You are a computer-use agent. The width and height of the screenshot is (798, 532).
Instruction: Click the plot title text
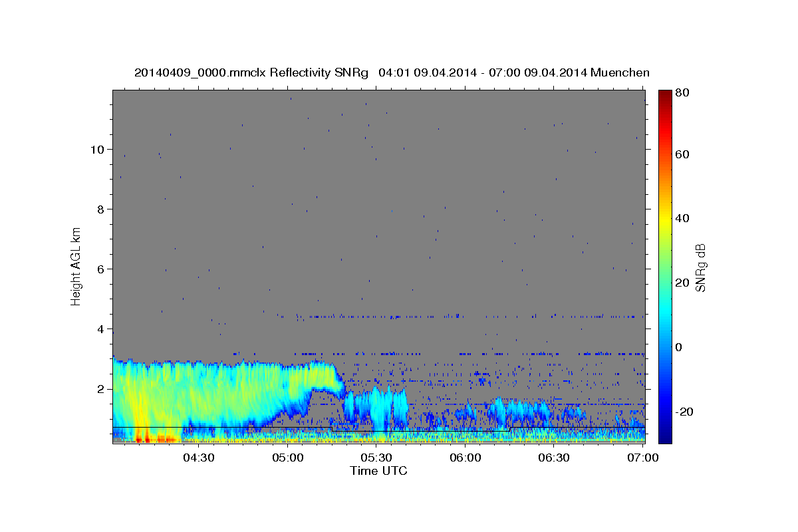pyautogui.click(x=392, y=72)
